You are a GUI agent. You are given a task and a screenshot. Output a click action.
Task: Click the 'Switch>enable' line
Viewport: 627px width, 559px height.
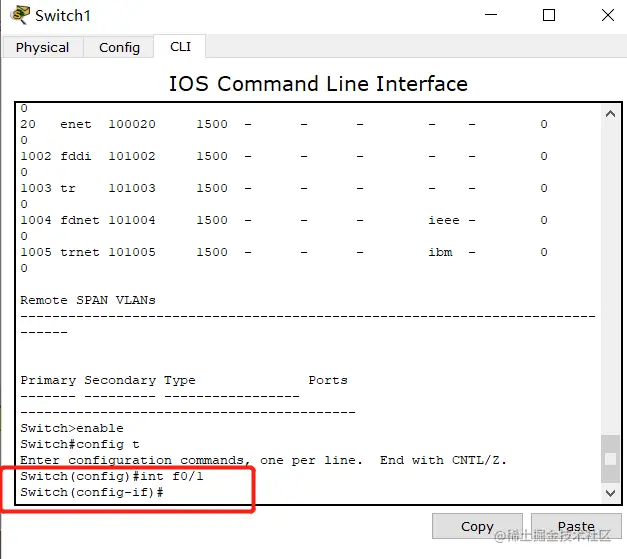[x=72, y=428]
